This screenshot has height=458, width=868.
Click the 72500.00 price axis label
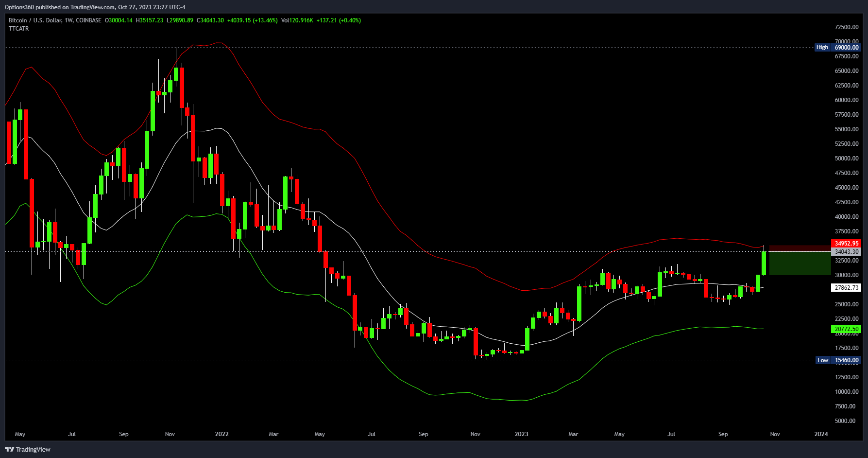pos(847,27)
